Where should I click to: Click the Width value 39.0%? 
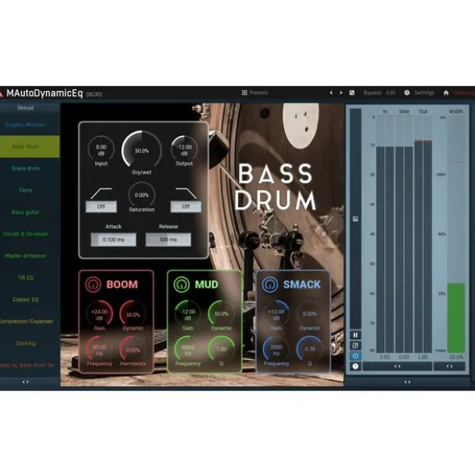tap(456, 358)
